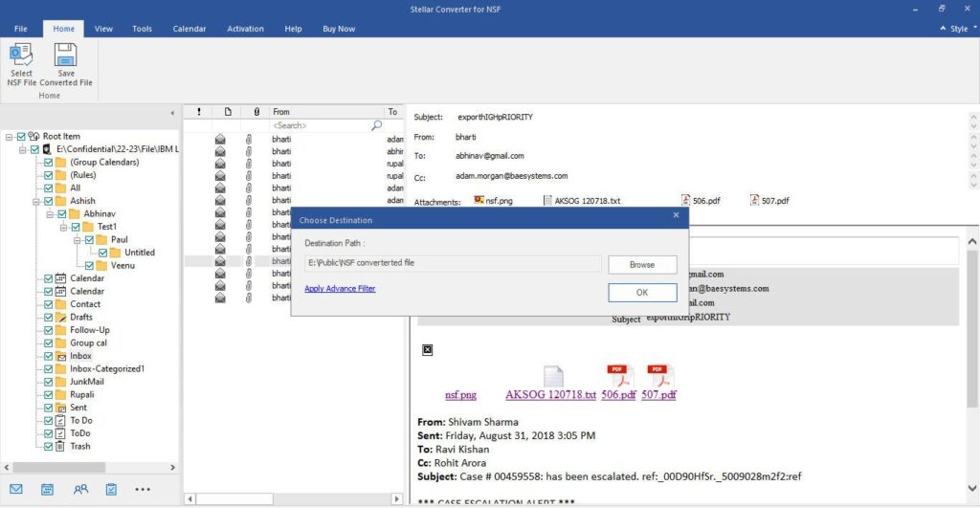Collapse the folder pane with left arrow

(x=172, y=113)
